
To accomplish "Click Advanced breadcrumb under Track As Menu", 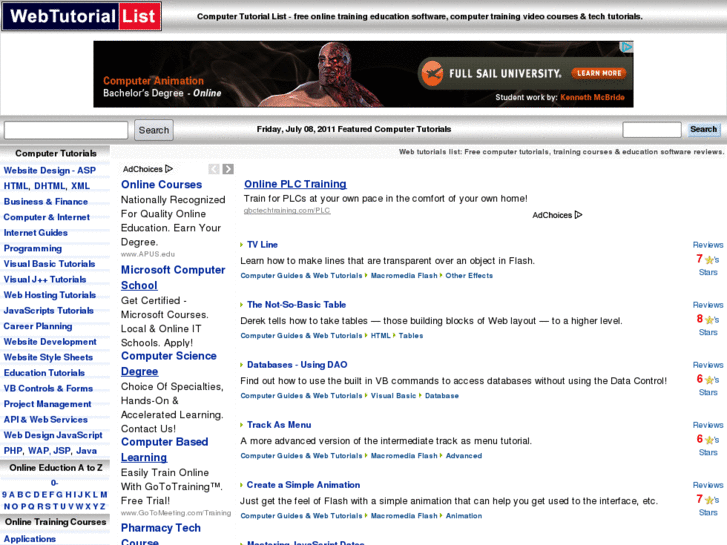I will click(x=464, y=455).
